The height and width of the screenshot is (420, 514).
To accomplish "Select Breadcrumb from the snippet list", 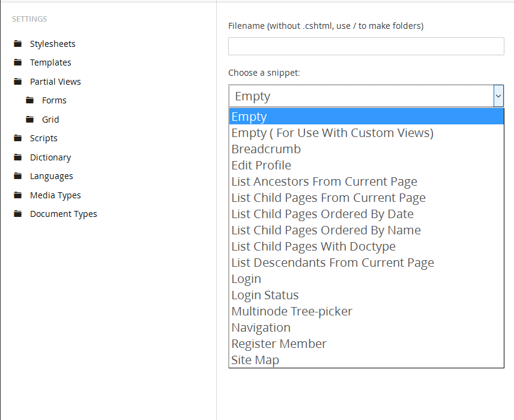I will pos(266,149).
